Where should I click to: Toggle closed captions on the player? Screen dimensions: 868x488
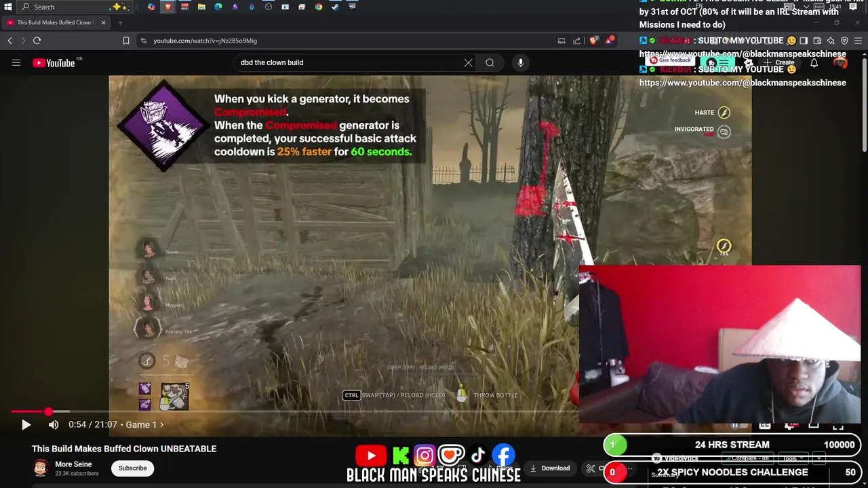pyautogui.click(x=765, y=425)
